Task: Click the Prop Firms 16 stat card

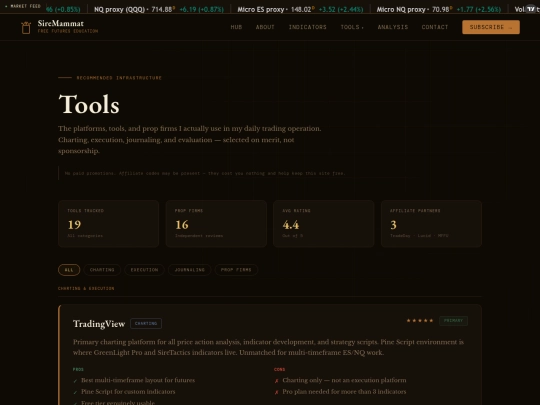Action: pos(216,224)
